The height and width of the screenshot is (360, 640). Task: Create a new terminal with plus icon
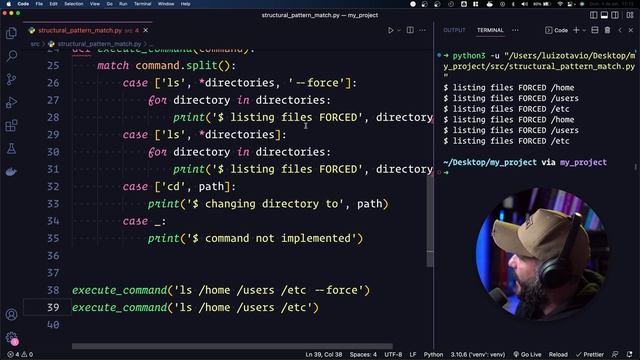click(x=576, y=30)
